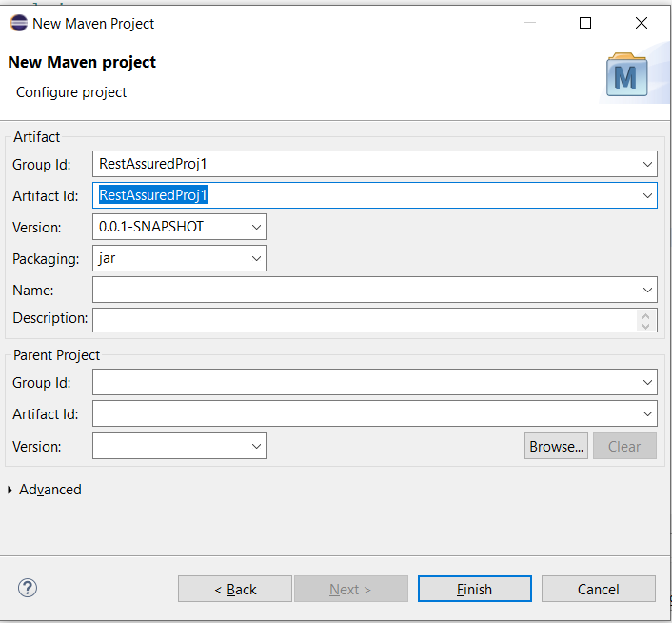
Task: Click Finish to create the project
Action: pos(475,589)
